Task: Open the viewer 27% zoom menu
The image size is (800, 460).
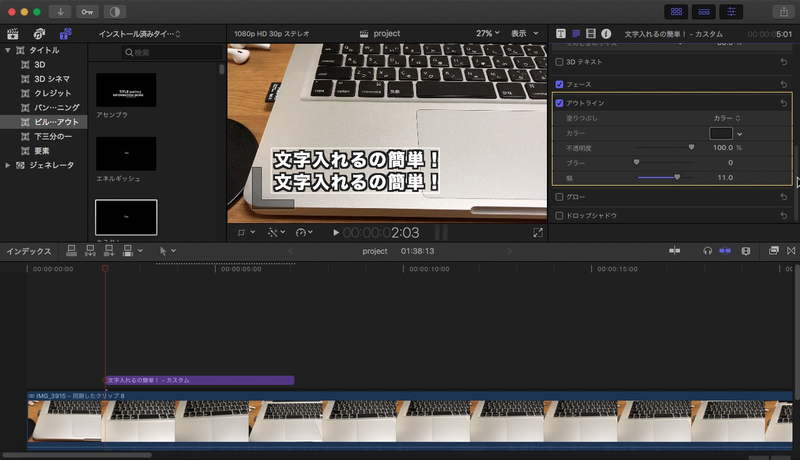Action: (488, 34)
